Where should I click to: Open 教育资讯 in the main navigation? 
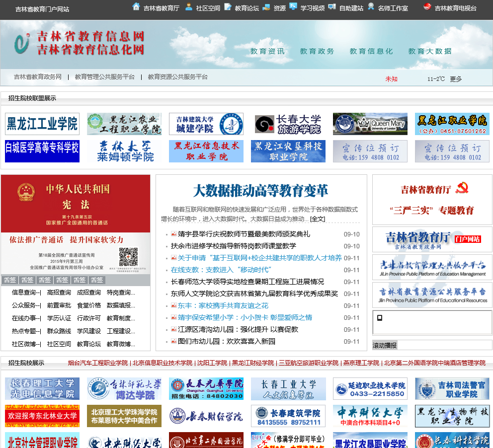267,51
